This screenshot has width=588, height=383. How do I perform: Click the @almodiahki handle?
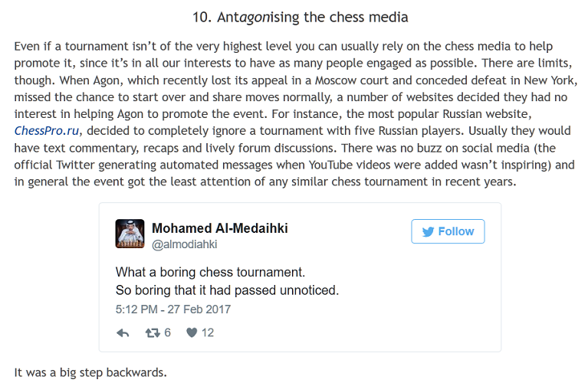click(x=184, y=244)
